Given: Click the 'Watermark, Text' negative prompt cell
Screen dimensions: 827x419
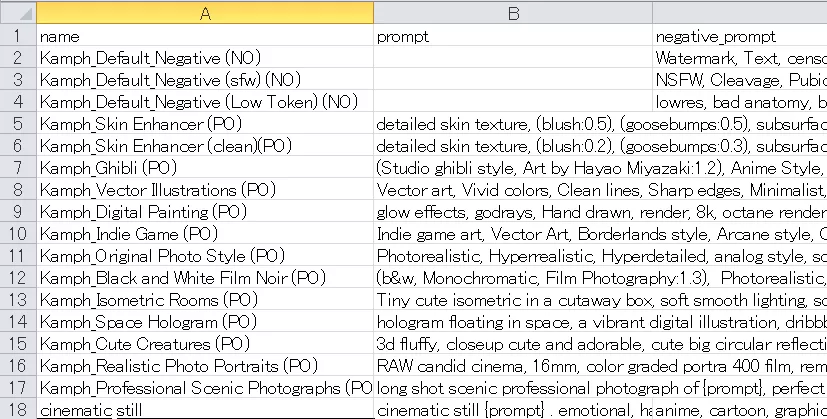Looking at the screenshot, I should [740, 58].
